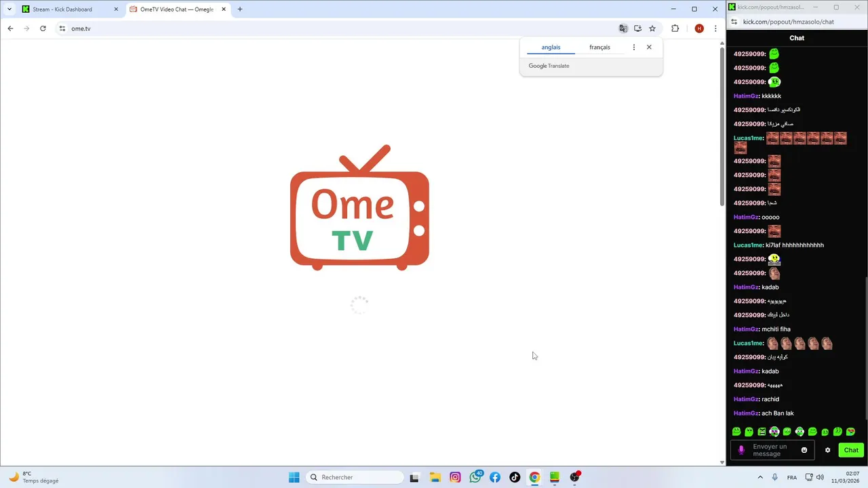Open Instagram from the taskbar

(x=455, y=477)
